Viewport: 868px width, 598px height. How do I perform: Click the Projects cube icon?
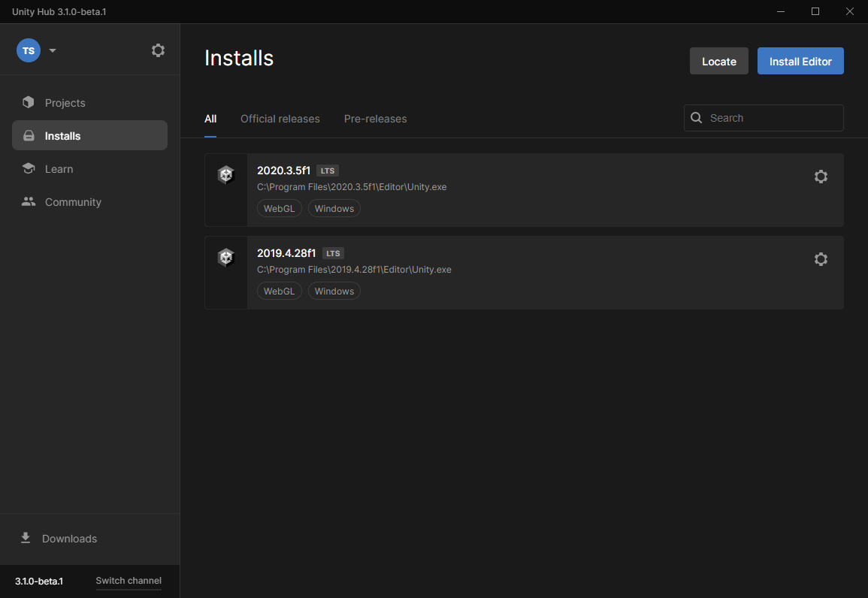(29, 102)
